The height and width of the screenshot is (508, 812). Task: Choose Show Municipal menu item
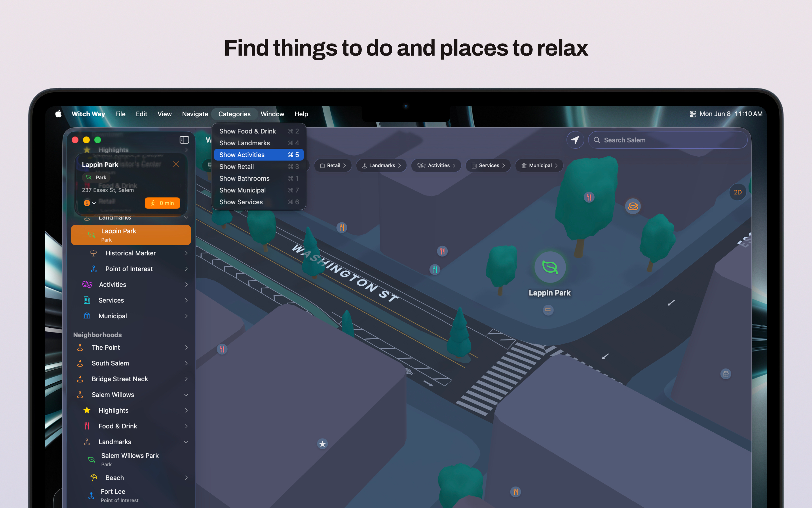pyautogui.click(x=259, y=190)
